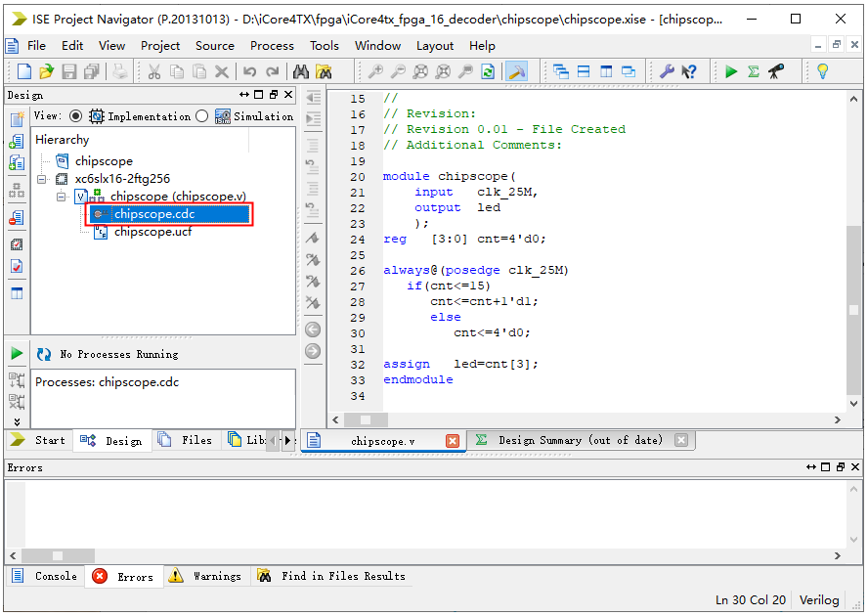Image resolution: width=868 pixels, height=616 pixels.
Task: Click the Find binoculars icon in toolbar
Action: [x=301, y=71]
